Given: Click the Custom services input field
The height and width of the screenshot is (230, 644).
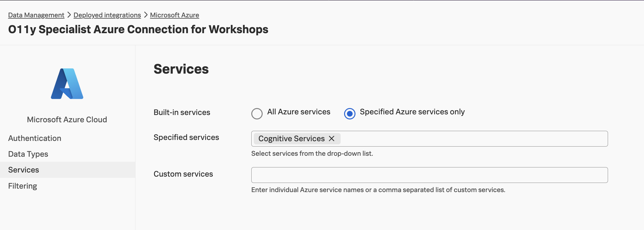Looking at the screenshot, I should (429, 175).
